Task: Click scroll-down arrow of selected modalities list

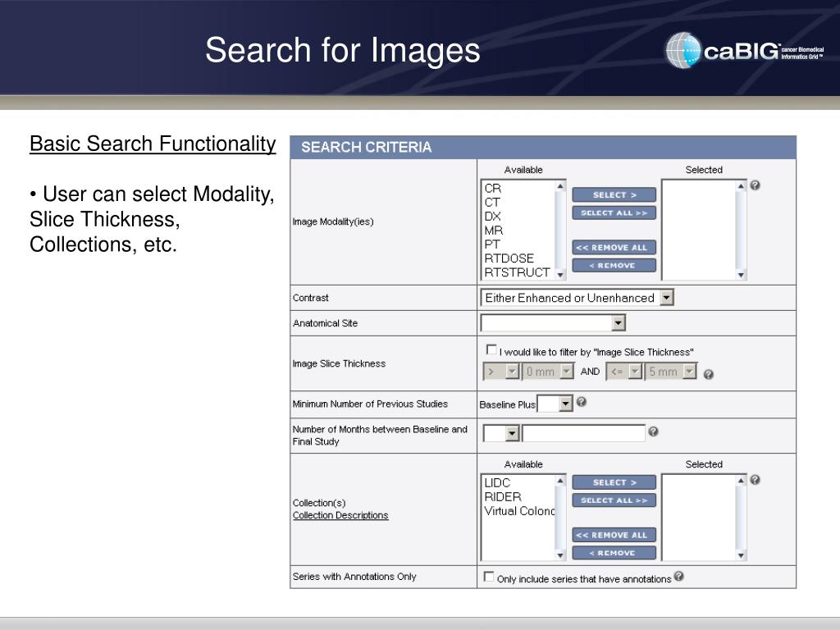Action: (x=741, y=274)
